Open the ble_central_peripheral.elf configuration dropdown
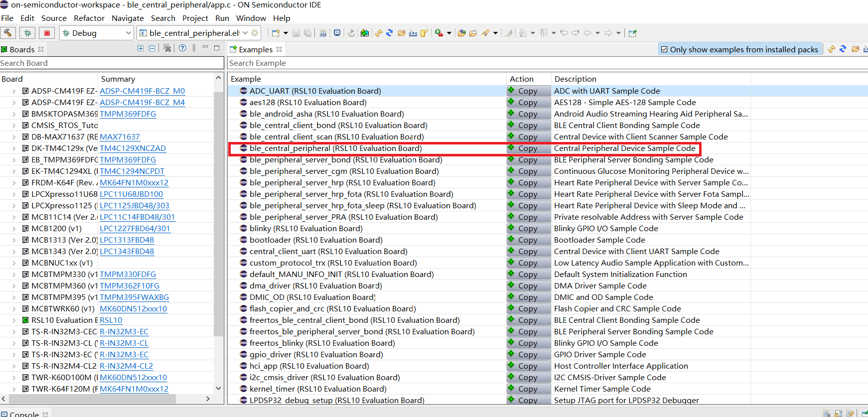The width and height of the screenshot is (868, 417). pos(245,33)
